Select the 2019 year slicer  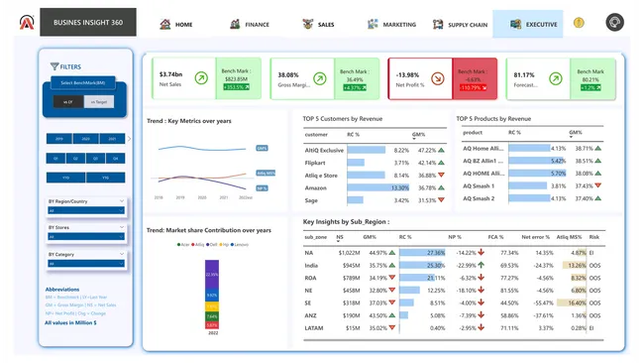coord(59,139)
